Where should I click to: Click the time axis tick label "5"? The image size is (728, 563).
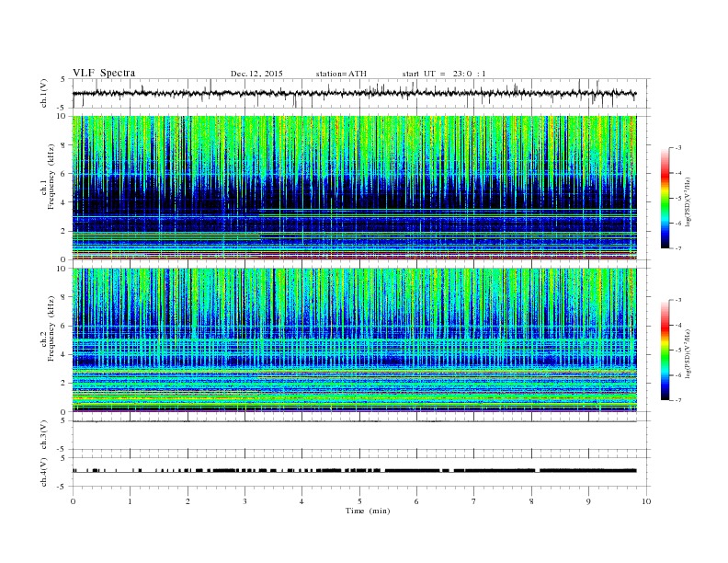tap(359, 501)
